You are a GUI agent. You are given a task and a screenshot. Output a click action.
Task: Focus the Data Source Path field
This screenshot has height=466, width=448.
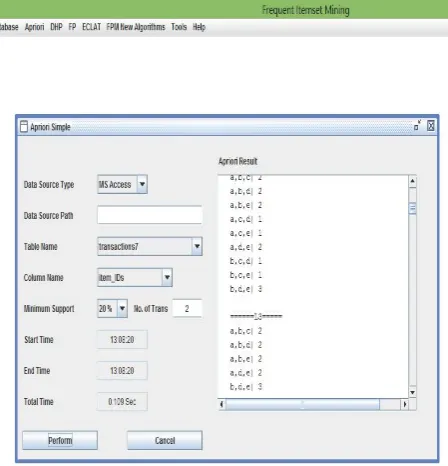[x=150, y=215]
